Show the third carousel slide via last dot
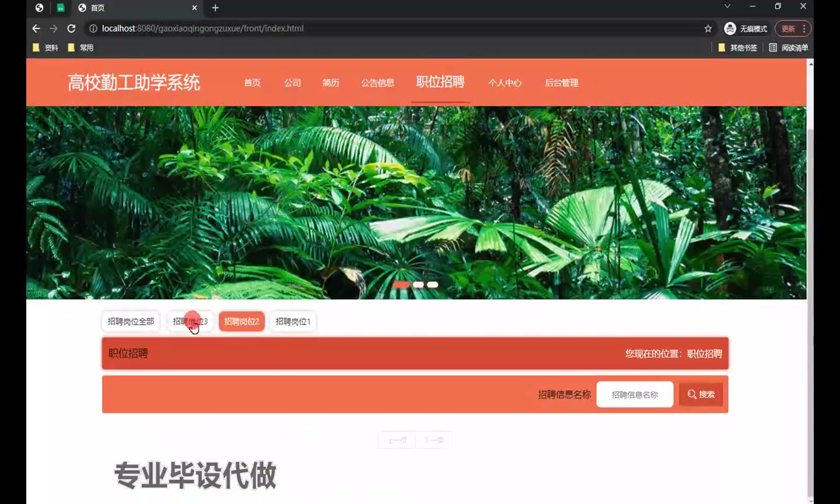Image resolution: width=840 pixels, height=504 pixels. 432,285
